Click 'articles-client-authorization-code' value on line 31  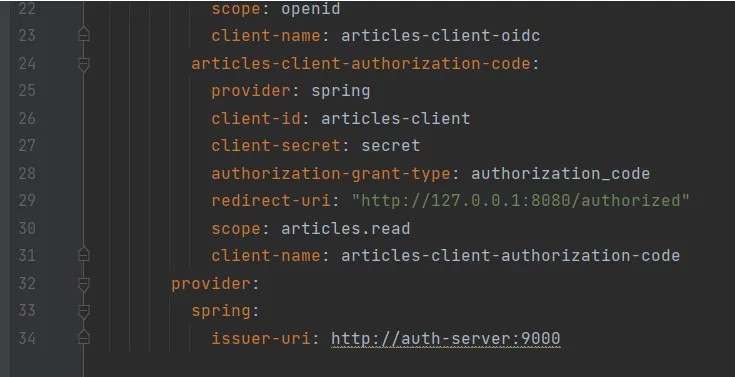pyautogui.click(x=510, y=256)
